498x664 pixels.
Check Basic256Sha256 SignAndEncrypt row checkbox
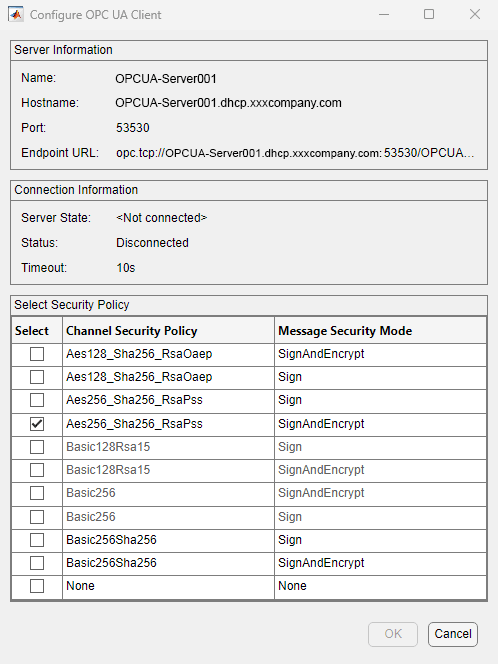(x=37, y=563)
